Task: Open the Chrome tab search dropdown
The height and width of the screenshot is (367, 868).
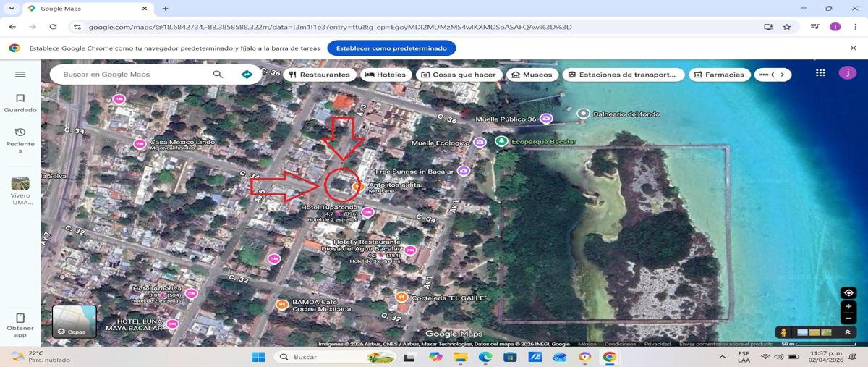Action: pos(11,9)
